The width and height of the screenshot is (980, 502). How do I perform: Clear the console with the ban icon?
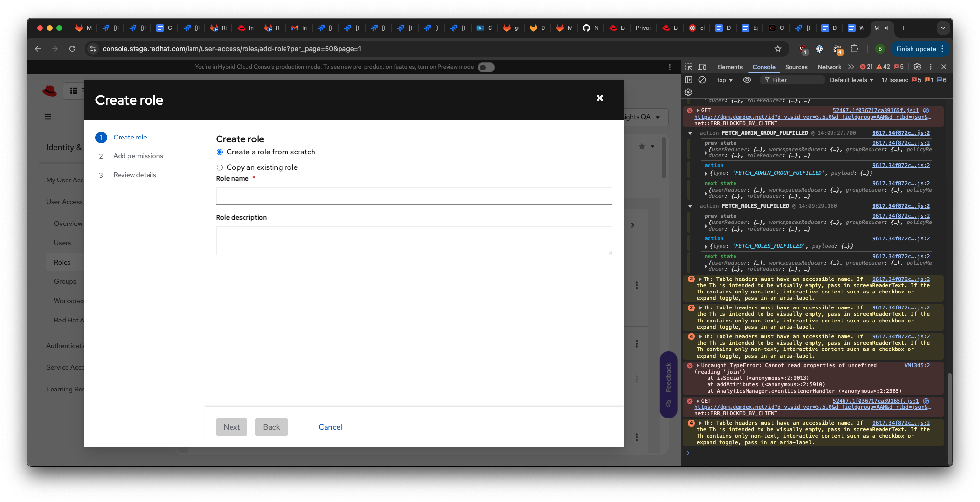[x=702, y=80]
